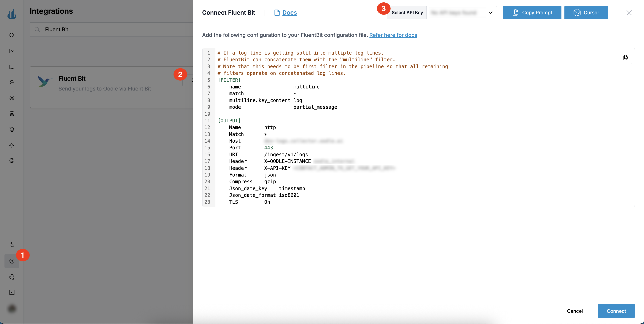Select the logs panel icon in sidebar
The image size is (644, 324).
pyautogui.click(x=12, y=67)
